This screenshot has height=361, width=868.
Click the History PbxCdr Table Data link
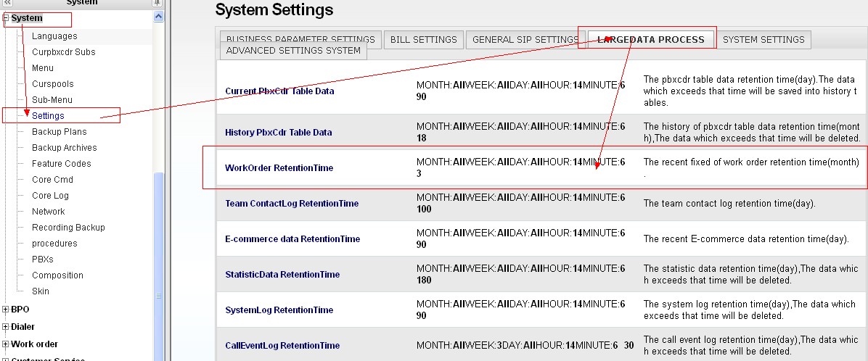(279, 133)
